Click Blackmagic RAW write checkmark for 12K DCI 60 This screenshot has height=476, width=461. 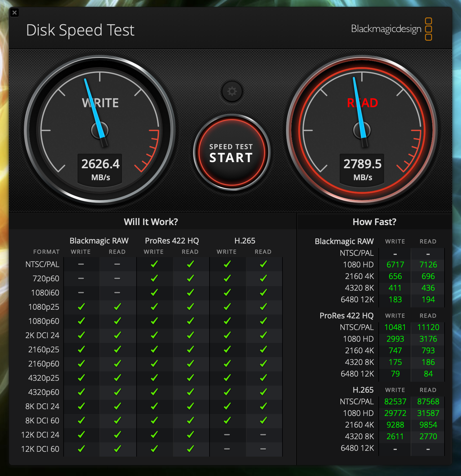tap(81, 449)
